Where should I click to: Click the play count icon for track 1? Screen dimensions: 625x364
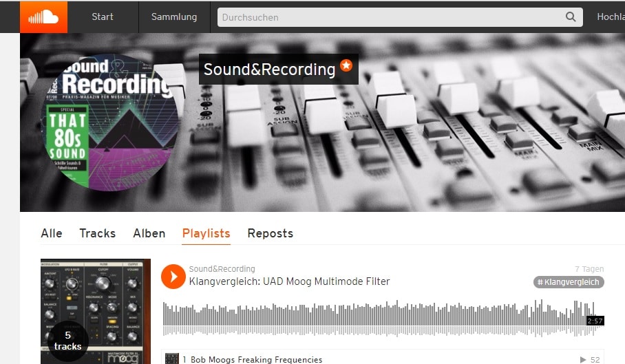pyautogui.click(x=583, y=360)
